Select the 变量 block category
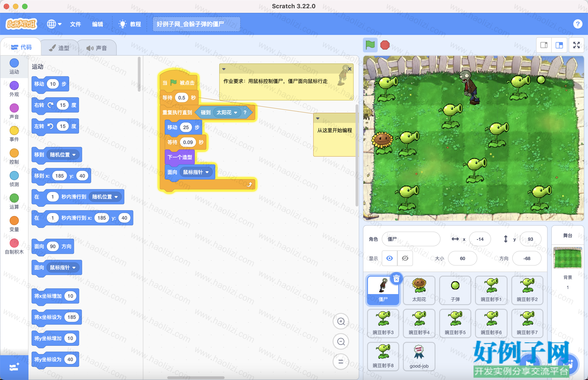This screenshot has height=380, width=588. pyautogui.click(x=14, y=224)
